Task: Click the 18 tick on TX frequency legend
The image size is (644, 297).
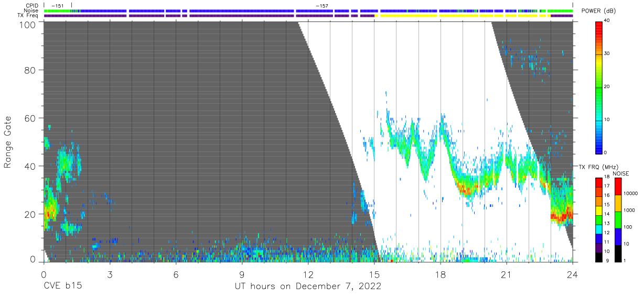Action: click(x=607, y=178)
